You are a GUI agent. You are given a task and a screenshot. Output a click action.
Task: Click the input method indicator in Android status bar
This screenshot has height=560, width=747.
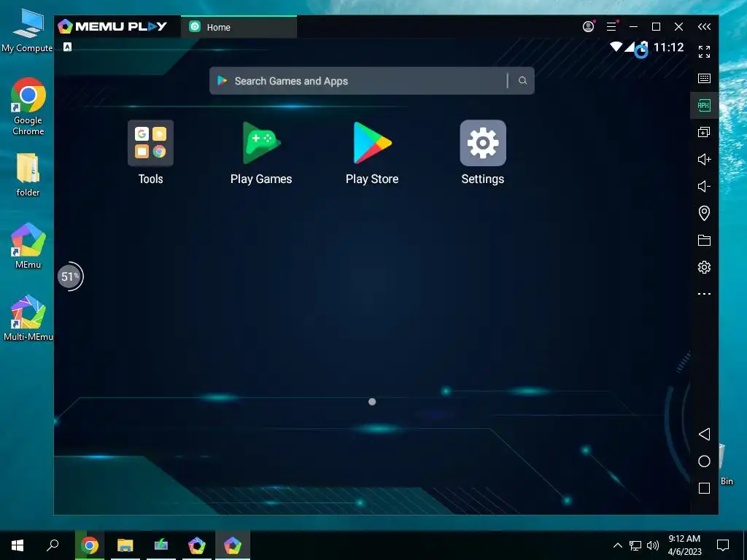[x=68, y=47]
